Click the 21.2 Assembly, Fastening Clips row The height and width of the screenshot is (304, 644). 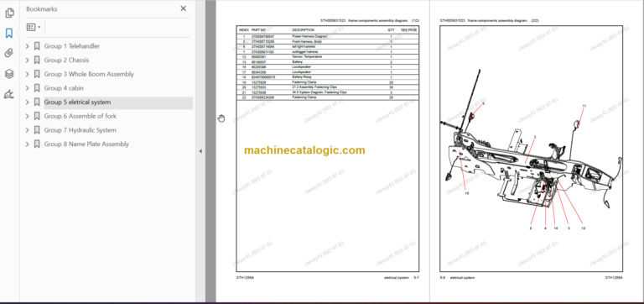tap(327, 87)
